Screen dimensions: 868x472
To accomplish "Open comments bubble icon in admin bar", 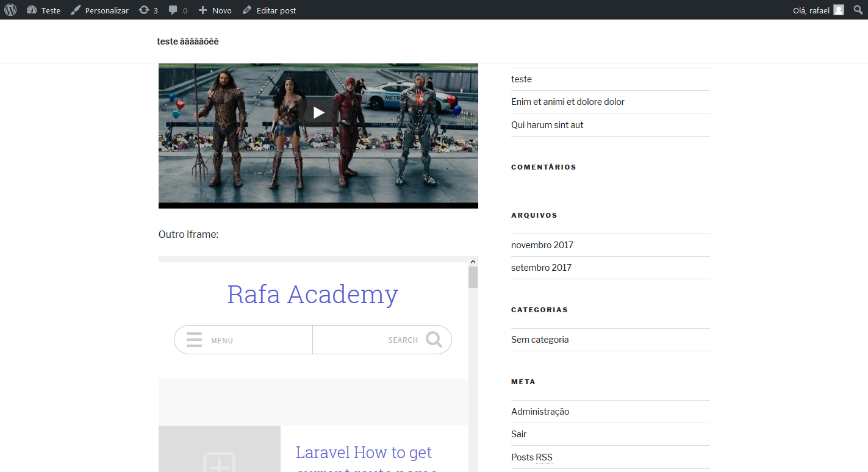I will [x=173, y=10].
